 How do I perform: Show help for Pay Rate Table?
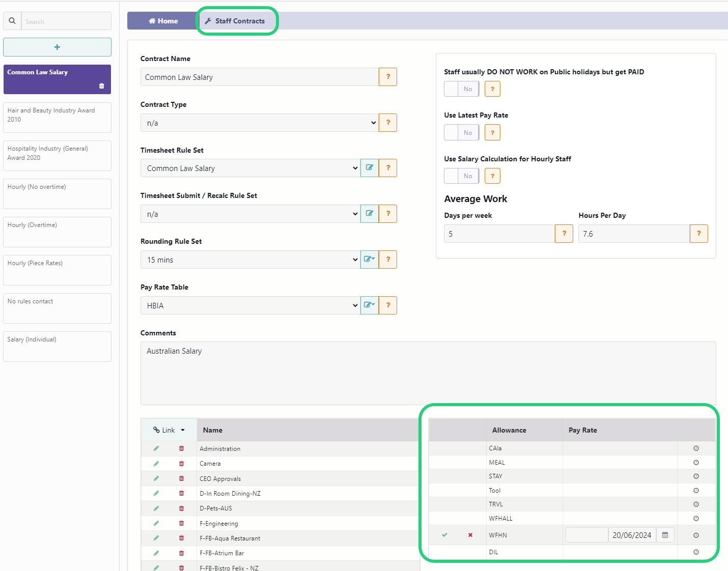[388, 305]
